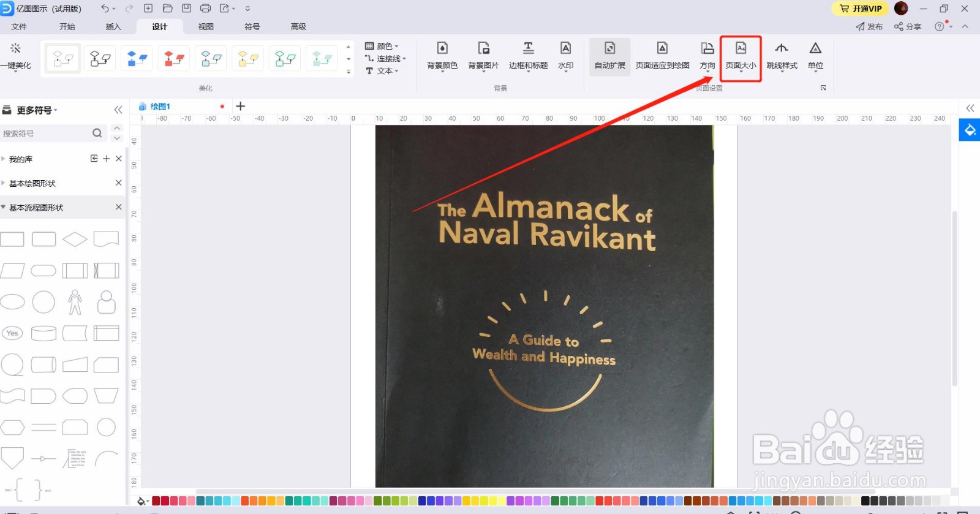Open the quick access toolbar customize arrow
Viewport: 980px width, 514px height.
(x=247, y=9)
